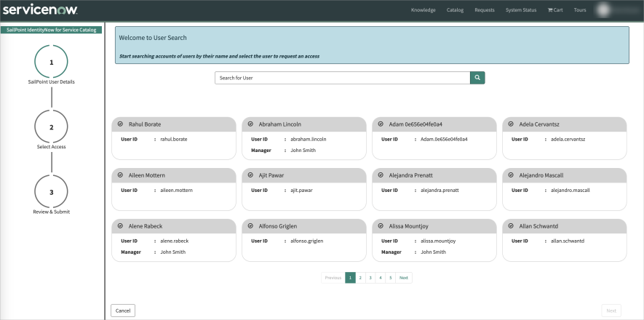Click John Smith manager on Abraham Lincoln card

point(303,150)
